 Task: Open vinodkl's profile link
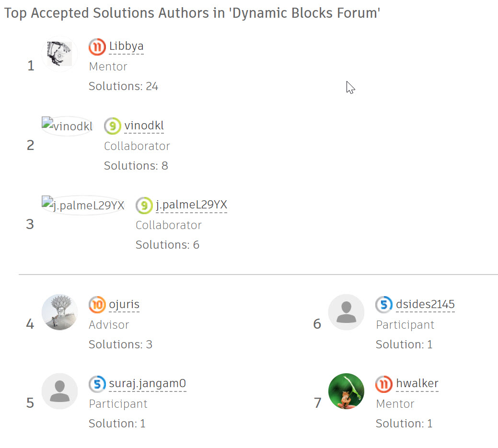(x=144, y=126)
